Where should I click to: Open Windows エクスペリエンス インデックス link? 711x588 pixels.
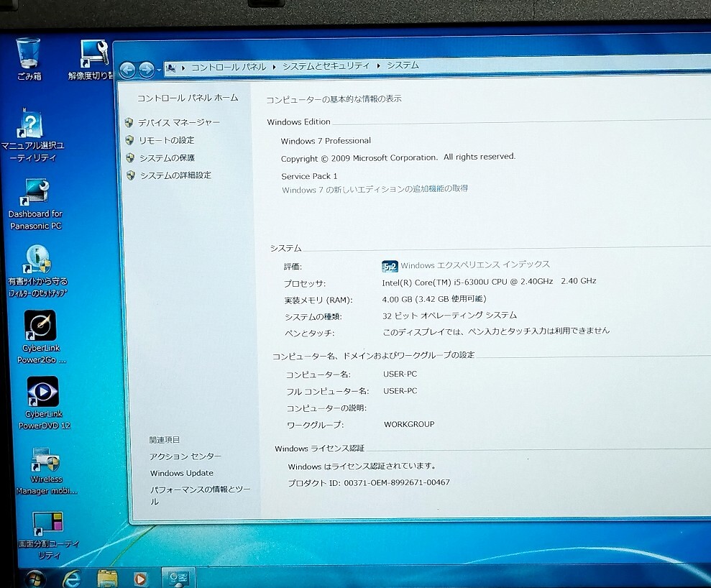coord(475,265)
